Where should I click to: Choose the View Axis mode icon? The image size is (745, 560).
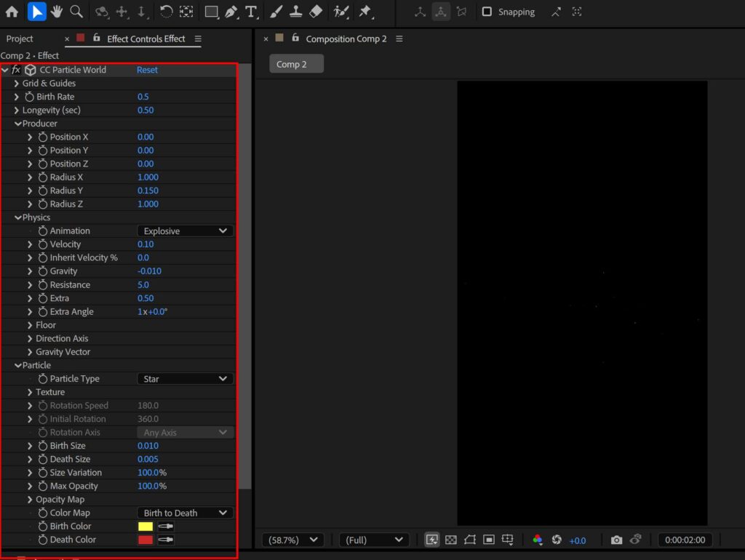click(x=461, y=12)
